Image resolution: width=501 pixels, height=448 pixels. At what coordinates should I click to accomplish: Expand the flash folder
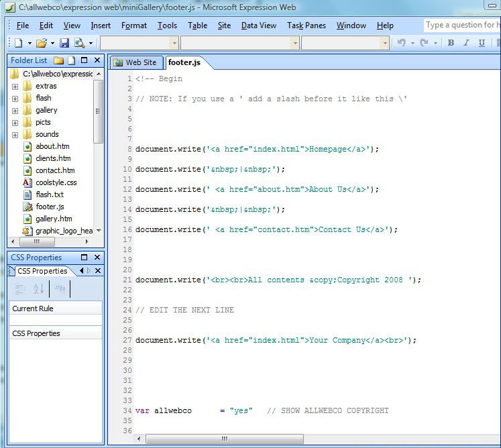pyautogui.click(x=15, y=99)
